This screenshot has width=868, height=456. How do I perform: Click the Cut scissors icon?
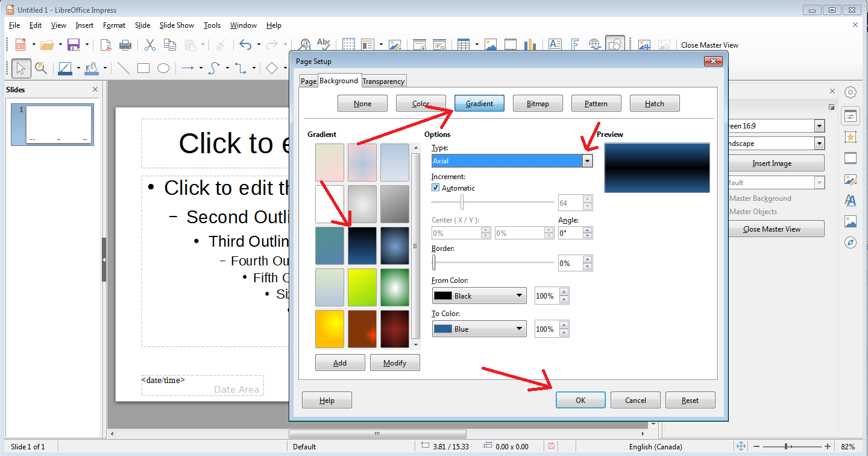tap(150, 45)
